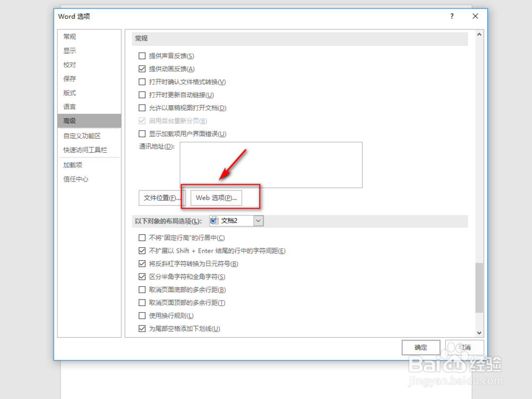Check 使用换行规则 option

point(142,316)
